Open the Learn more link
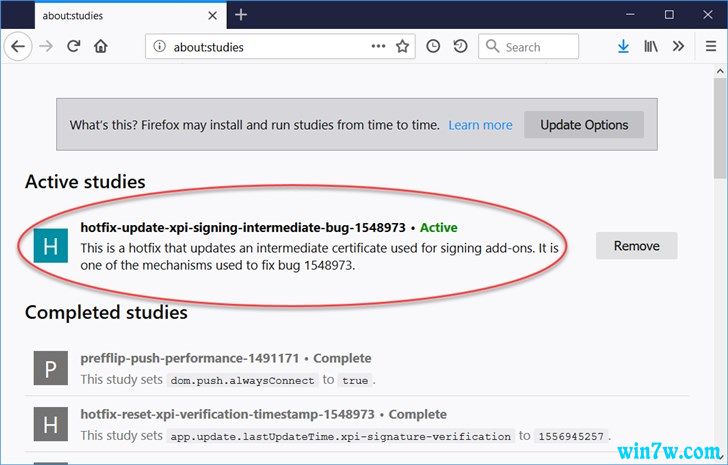 coord(480,125)
